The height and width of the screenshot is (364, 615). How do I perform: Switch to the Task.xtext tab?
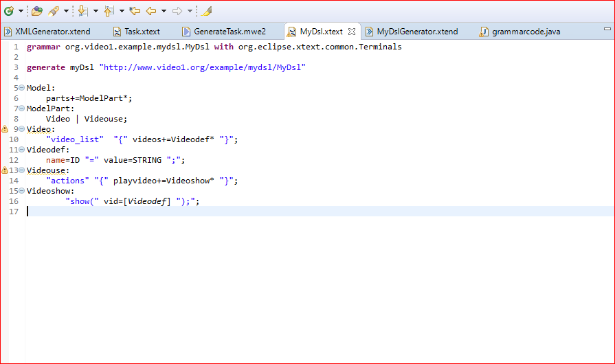[x=142, y=32]
